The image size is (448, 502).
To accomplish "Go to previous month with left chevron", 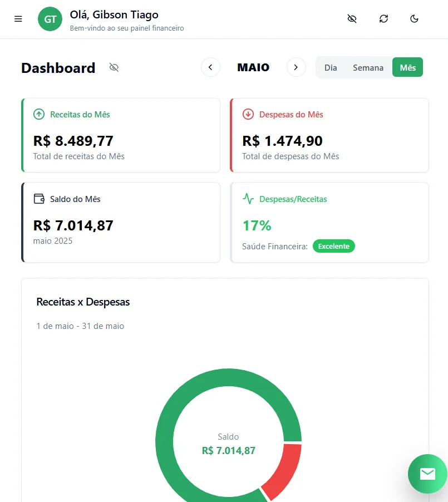I will [210, 67].
